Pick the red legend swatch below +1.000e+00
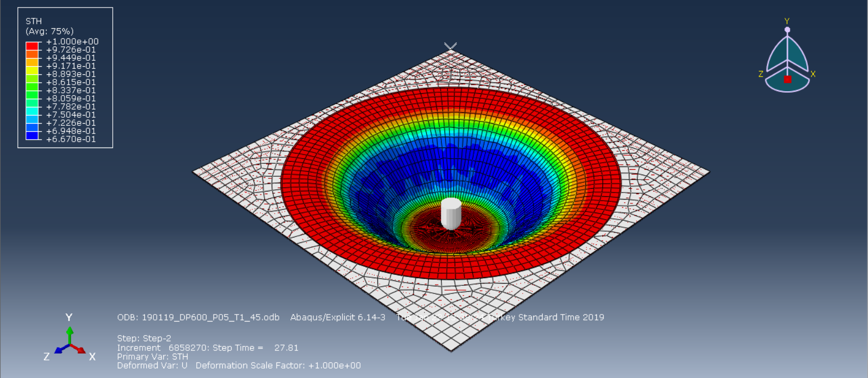Screen dimensions: 868x378 [x=33, y=46]
